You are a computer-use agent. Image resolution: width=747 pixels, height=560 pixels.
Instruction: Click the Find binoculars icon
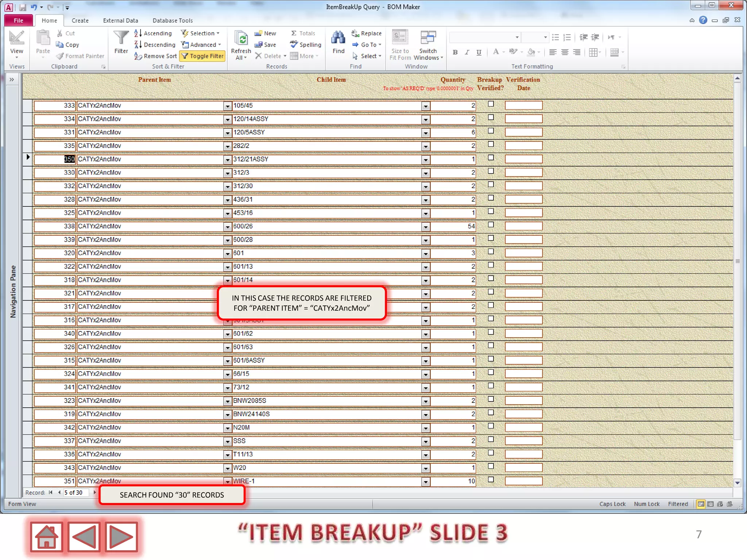coord(338,38)
